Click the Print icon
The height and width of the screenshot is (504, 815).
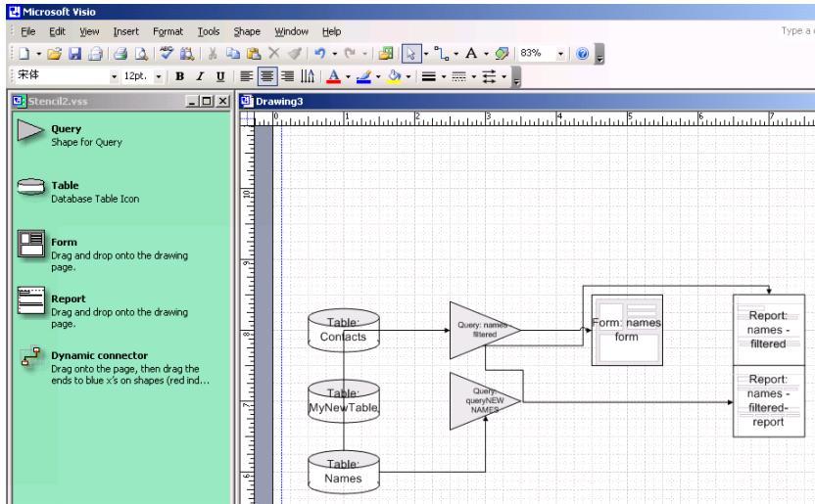click(x=120, y=54)
